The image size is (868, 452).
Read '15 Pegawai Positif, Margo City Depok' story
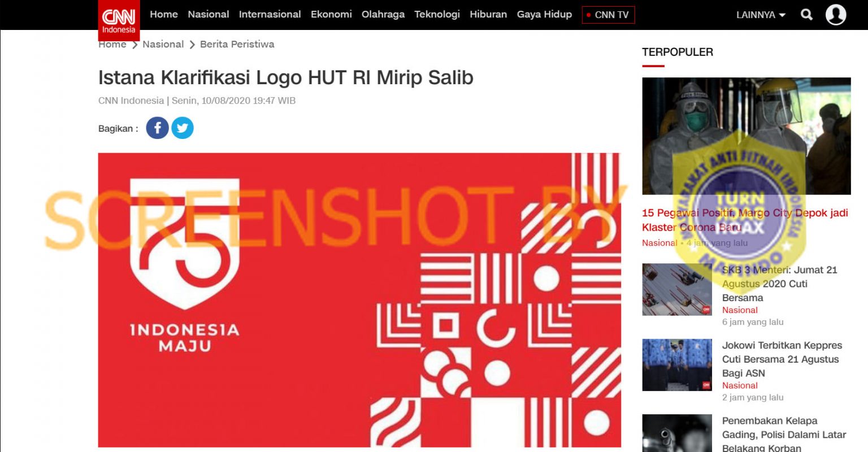[745, 220]
